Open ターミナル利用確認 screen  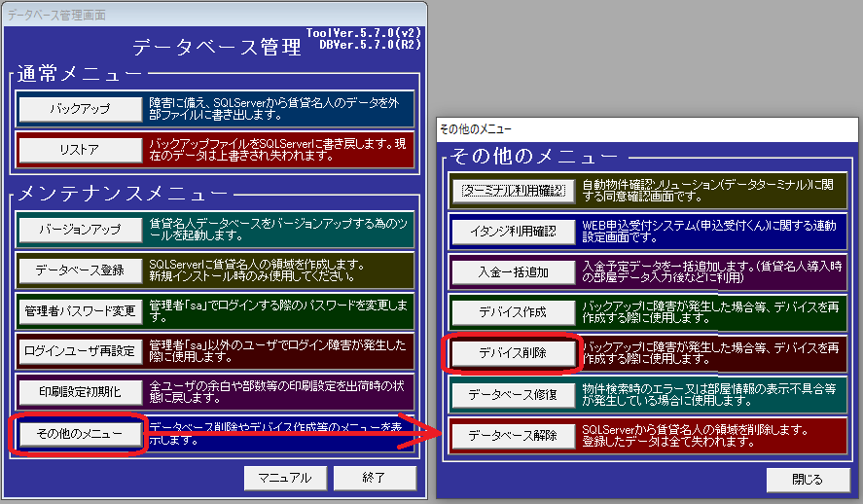point(513,191)
